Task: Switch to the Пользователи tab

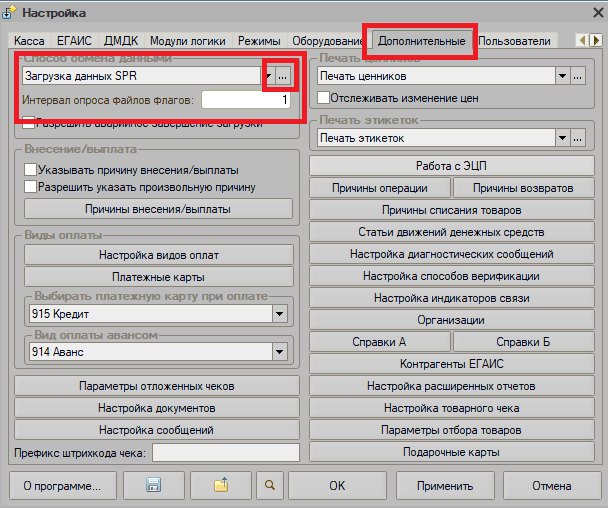Action: (x=514, y=41)
